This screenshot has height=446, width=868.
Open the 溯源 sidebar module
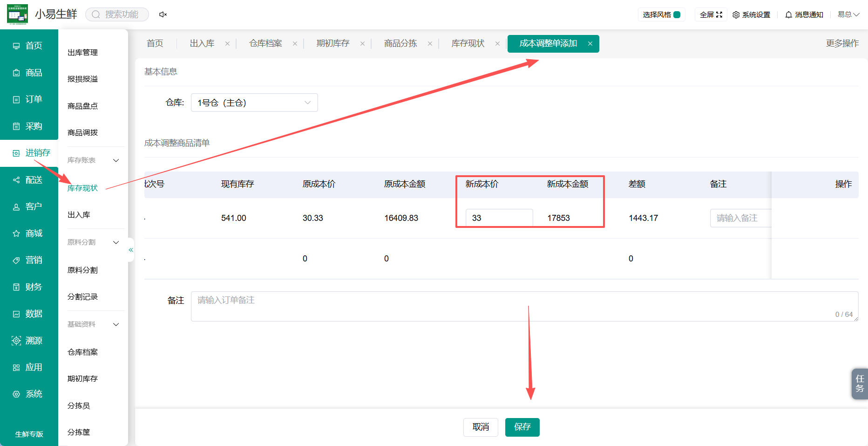(29, 341)
